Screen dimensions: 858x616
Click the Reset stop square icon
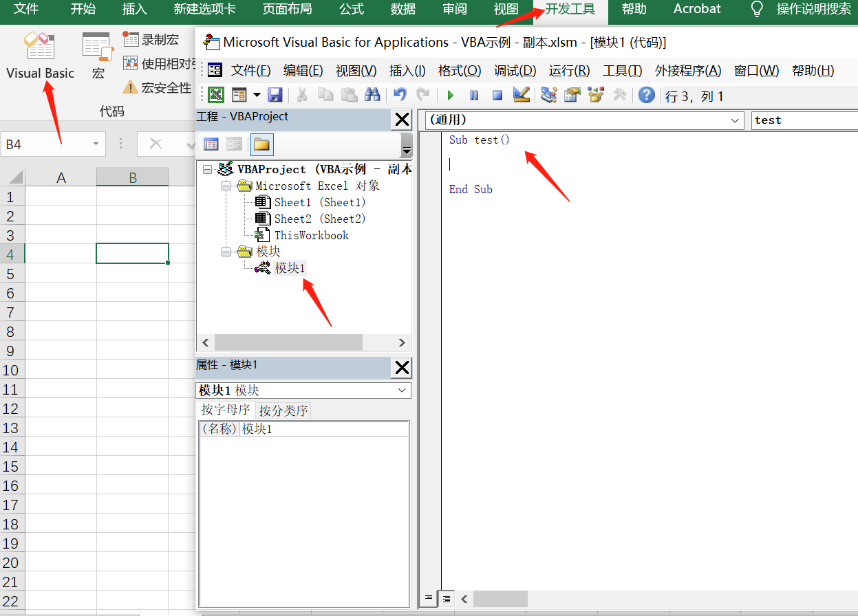click(497, 95)
